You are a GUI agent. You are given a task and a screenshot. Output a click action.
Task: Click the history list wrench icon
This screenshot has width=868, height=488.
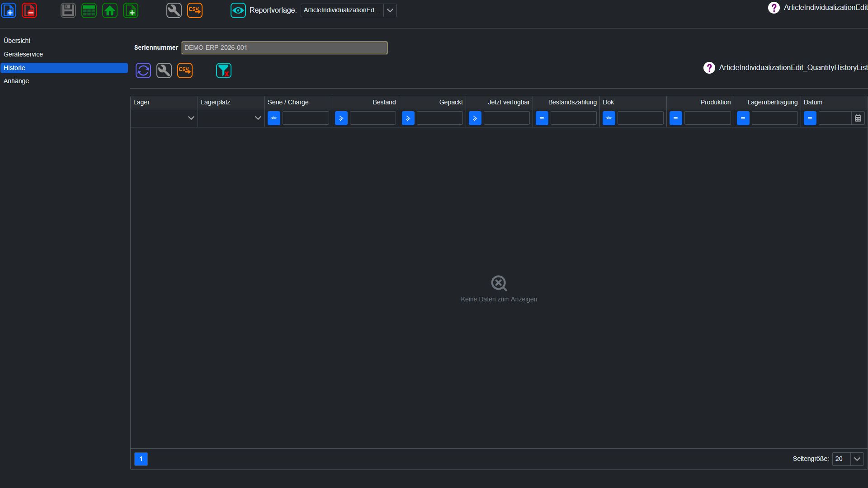(x=164, y=70)
